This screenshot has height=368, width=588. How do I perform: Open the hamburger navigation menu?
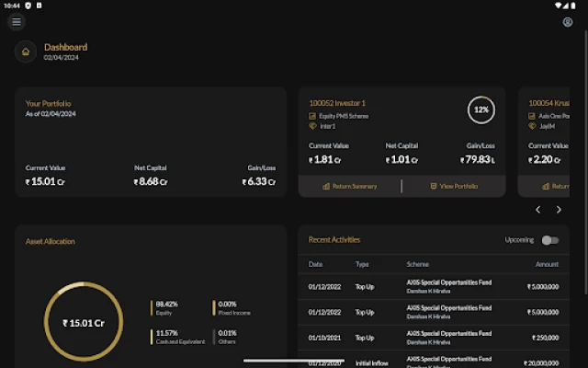click(17, 22)
